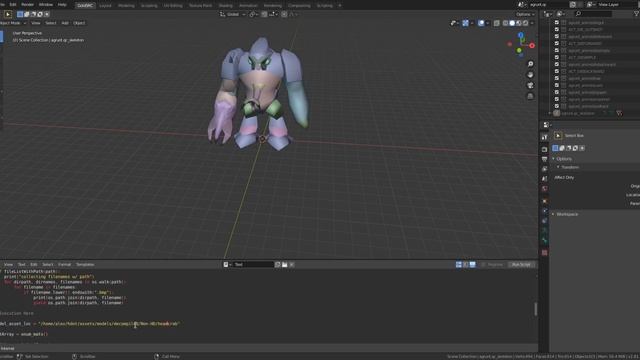Toggle X-Ray view mode

tap(497, 23)
